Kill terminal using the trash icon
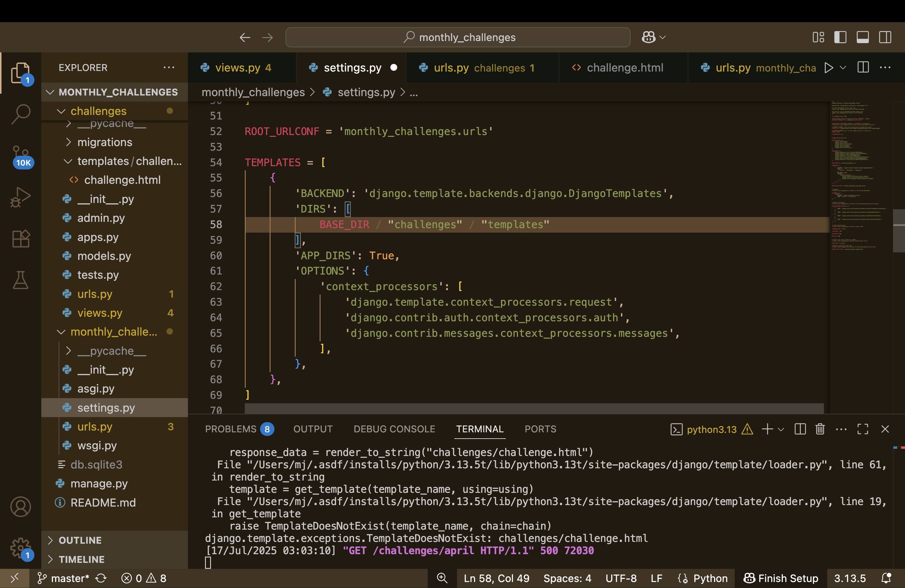This screenshot has height=588, width=905. [x=820, y=429]
